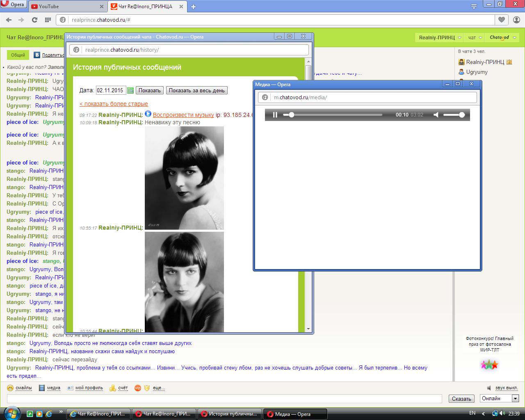
Task: Expand the Chatovod dropdown menu
Action: pos(502,37)
